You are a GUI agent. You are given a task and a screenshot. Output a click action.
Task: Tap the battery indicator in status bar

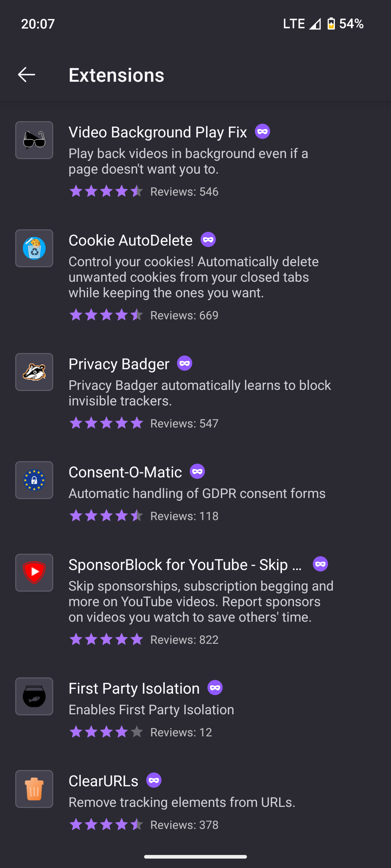(331, 24)
